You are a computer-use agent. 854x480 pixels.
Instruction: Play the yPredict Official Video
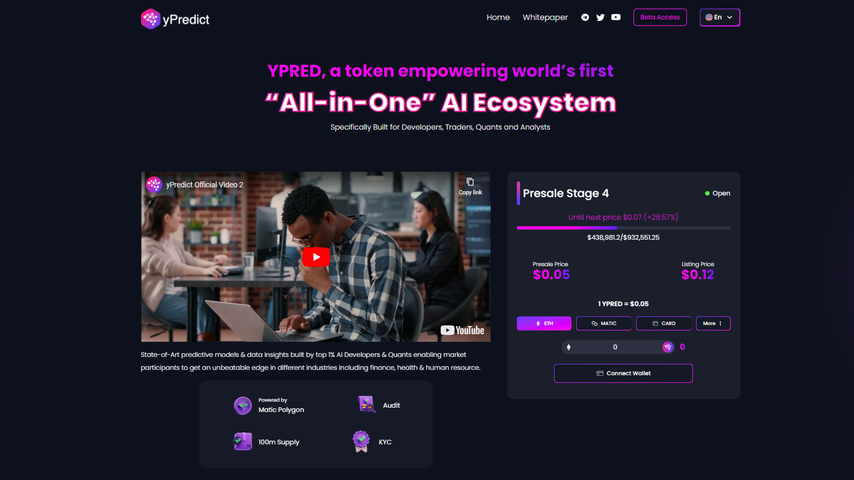coord(316,257)
